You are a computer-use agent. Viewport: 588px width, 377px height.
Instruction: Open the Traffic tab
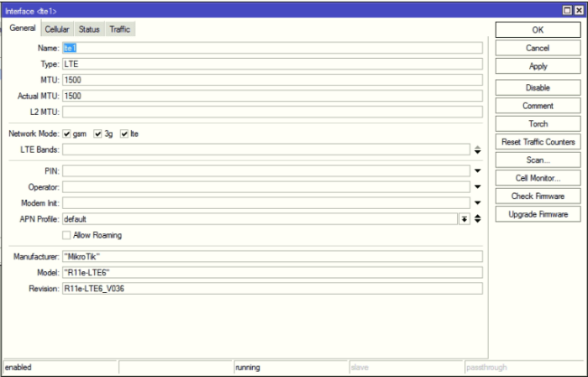pyautogui.click(x=120, y=29)
